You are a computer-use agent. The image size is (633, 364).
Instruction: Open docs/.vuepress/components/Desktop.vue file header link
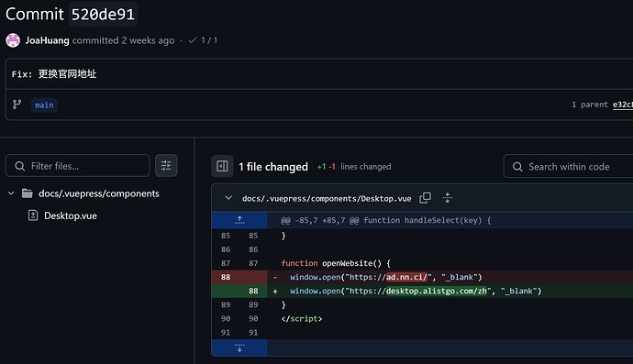327,199
